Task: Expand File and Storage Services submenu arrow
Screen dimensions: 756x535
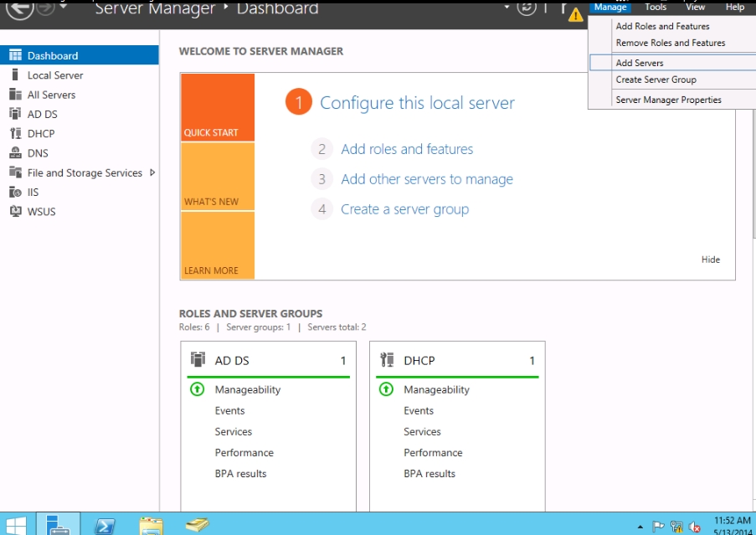Action: click(x=152, y=172)
